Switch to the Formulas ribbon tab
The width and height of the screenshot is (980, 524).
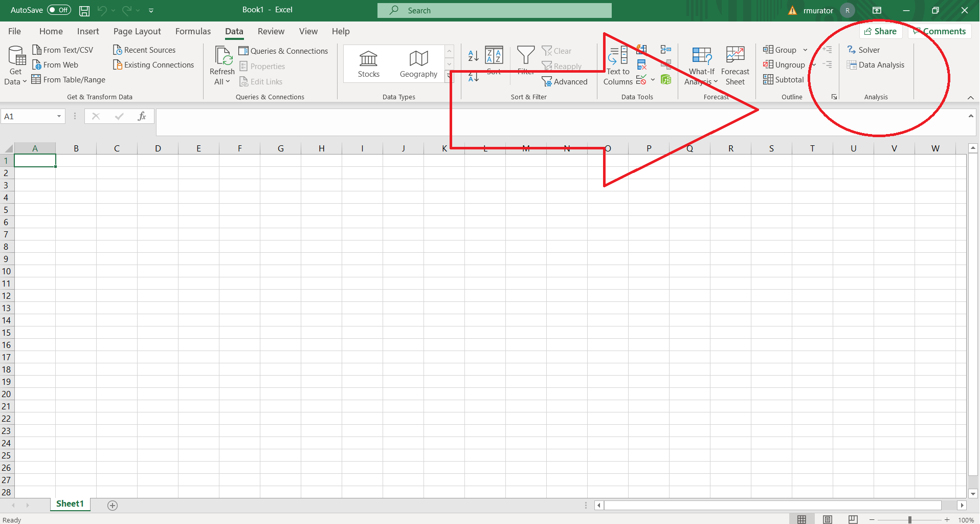[193, 31]
